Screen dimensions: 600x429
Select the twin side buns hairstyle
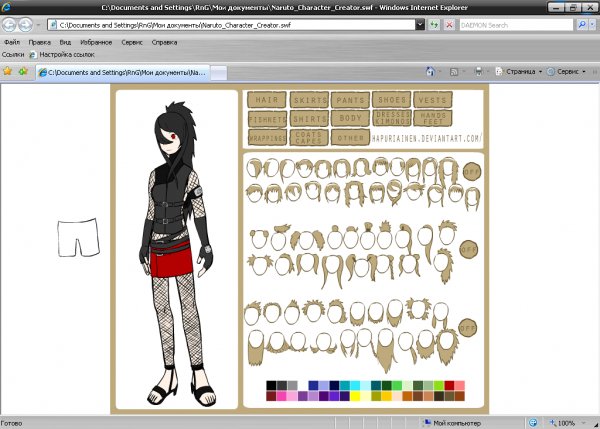257,238
